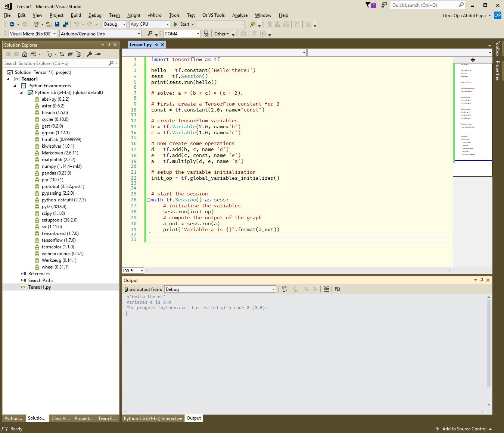Click the Solution Explorer view switch icon
504x433 pixels.
(33, 54)
